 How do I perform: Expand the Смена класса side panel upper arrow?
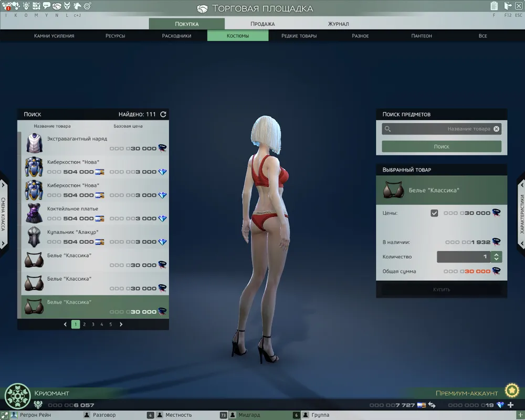(3, 185)
